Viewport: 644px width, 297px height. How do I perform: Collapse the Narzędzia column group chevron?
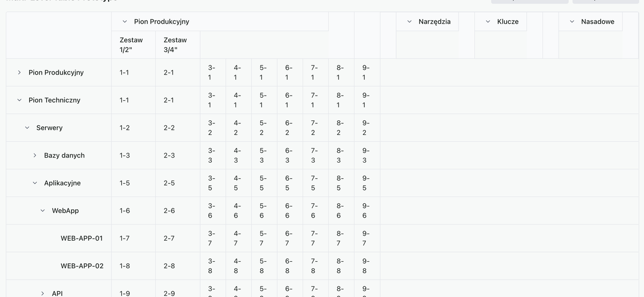(x=410, y=22)
